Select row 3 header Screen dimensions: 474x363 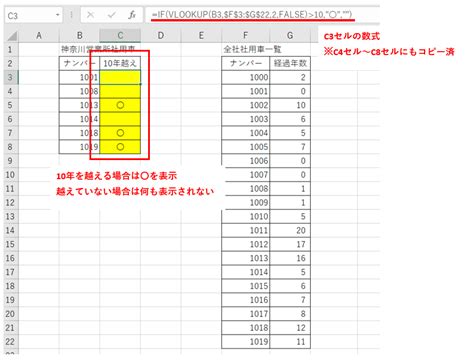11,77
